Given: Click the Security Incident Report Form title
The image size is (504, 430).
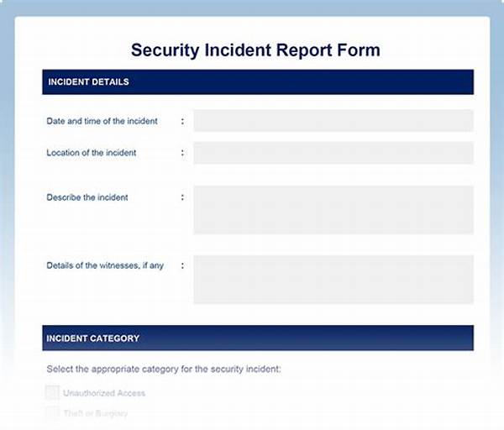Looking at the screenshot, I should 255,50.
